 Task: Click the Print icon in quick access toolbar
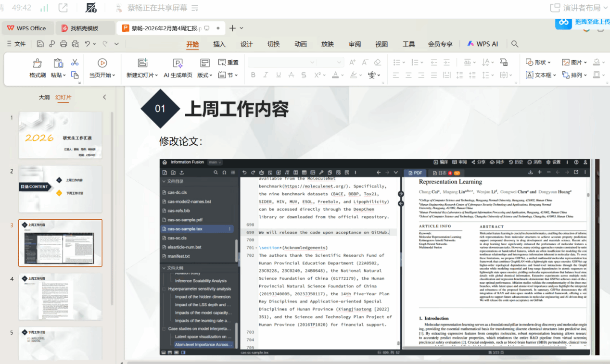pyautogui.click(x=64, y=44)
